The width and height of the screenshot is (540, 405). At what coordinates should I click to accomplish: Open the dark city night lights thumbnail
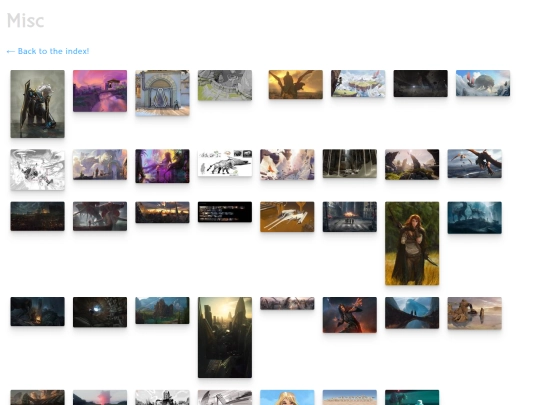pyautogui.click(x=38, y=216)
